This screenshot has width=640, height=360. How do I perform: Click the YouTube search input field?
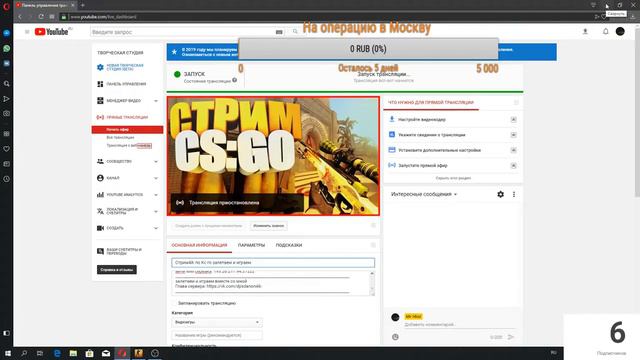tap(183, 32)
